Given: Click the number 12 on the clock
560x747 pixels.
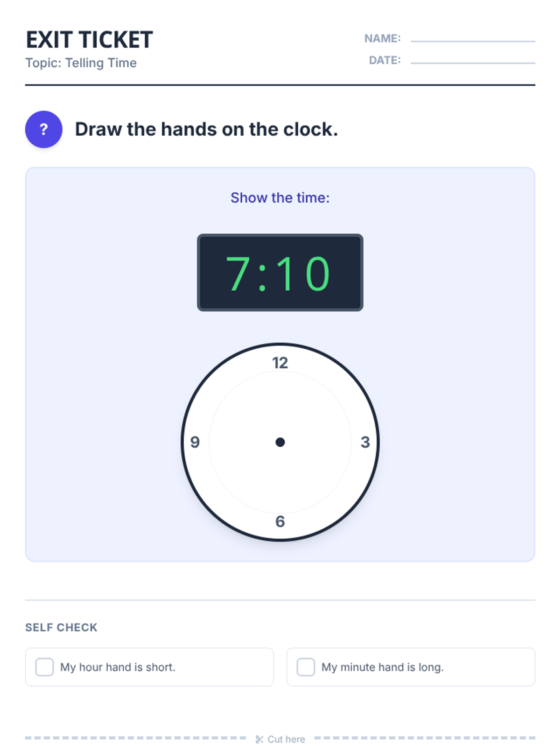Looking at the screenshot, I should click(x=280, y=363).
